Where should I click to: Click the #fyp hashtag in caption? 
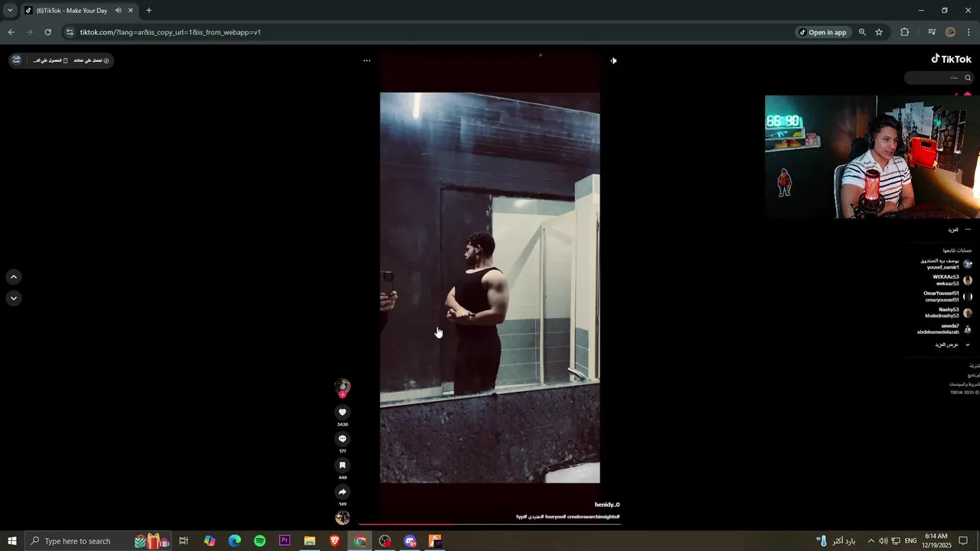pos(521,517)
